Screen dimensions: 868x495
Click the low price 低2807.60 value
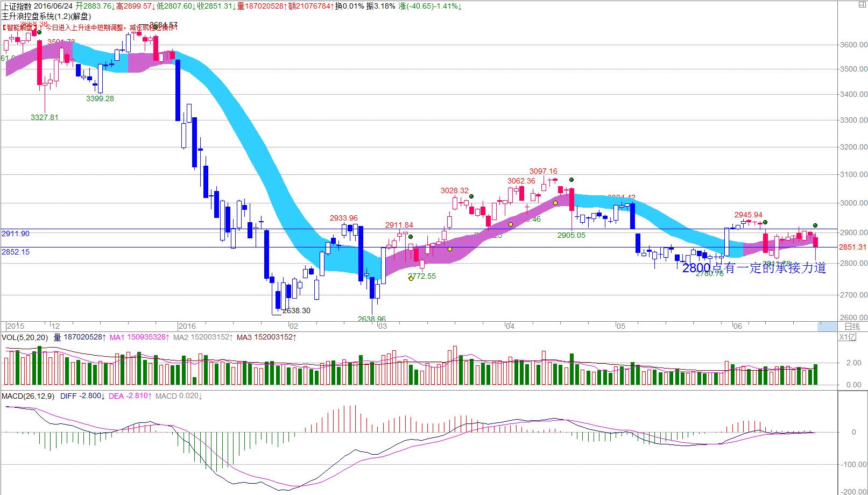tap(176, 6)
